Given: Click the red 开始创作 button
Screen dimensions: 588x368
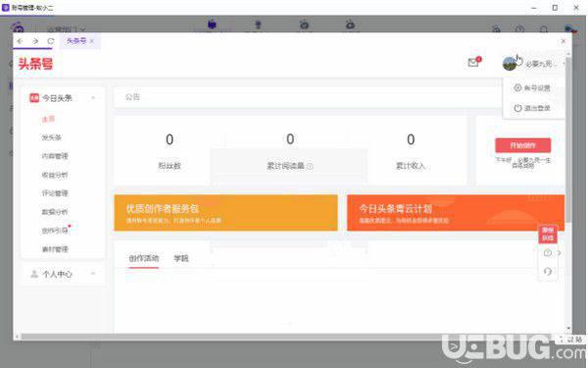Looking at the screenshot, I should click(523, 145).
